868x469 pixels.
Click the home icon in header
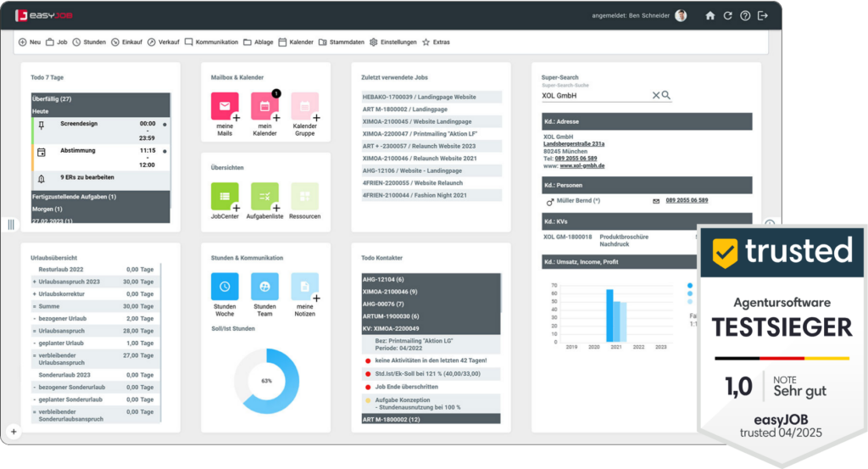[710, 15]
